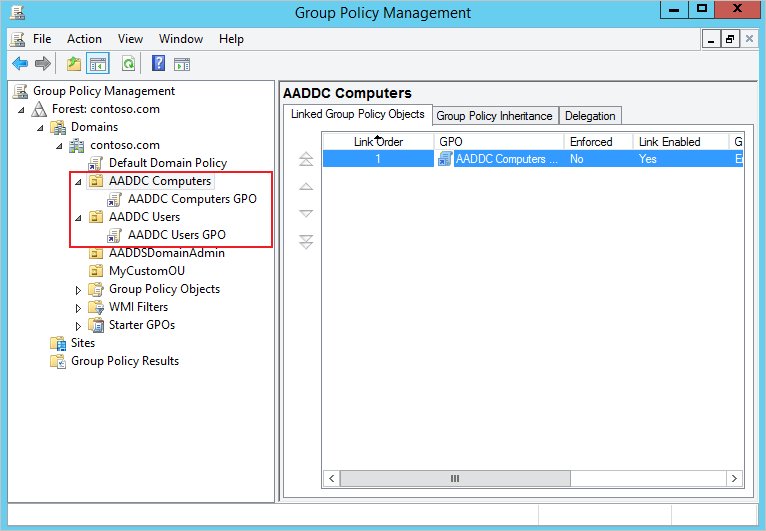
Task: Sort by the Enforced column header
Action: click(x=598, y=142)
